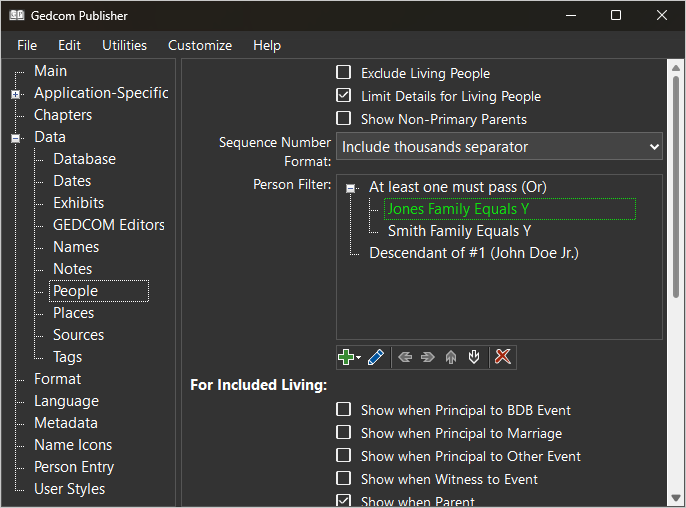Open the Sequence Number Format dropdown

(x=499, y=147)
